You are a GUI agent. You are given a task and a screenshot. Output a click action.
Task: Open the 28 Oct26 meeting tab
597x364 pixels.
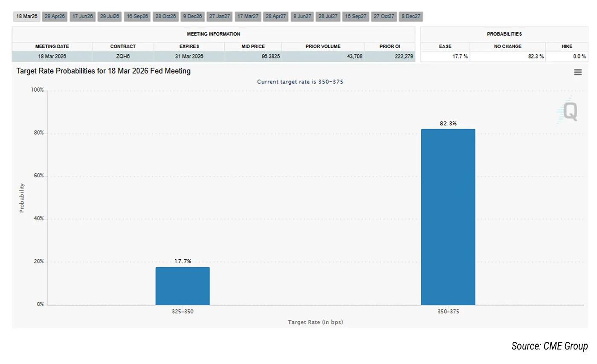pos(165,17)
